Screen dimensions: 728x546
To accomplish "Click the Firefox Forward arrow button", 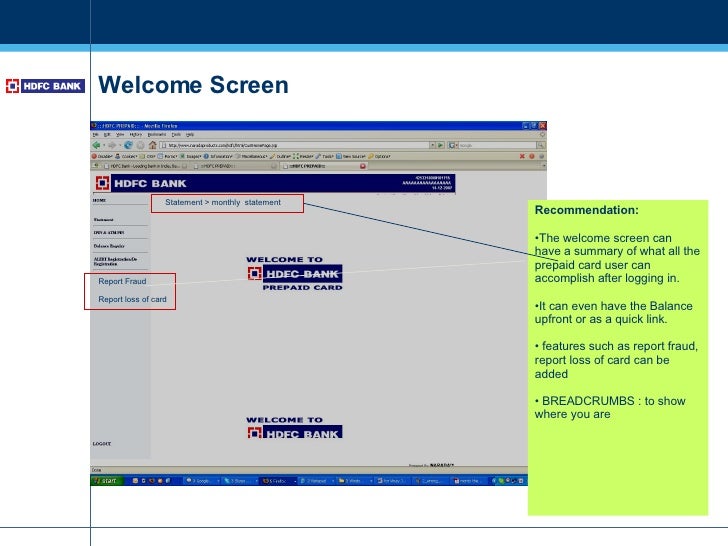I will click(x=112, y=145).
